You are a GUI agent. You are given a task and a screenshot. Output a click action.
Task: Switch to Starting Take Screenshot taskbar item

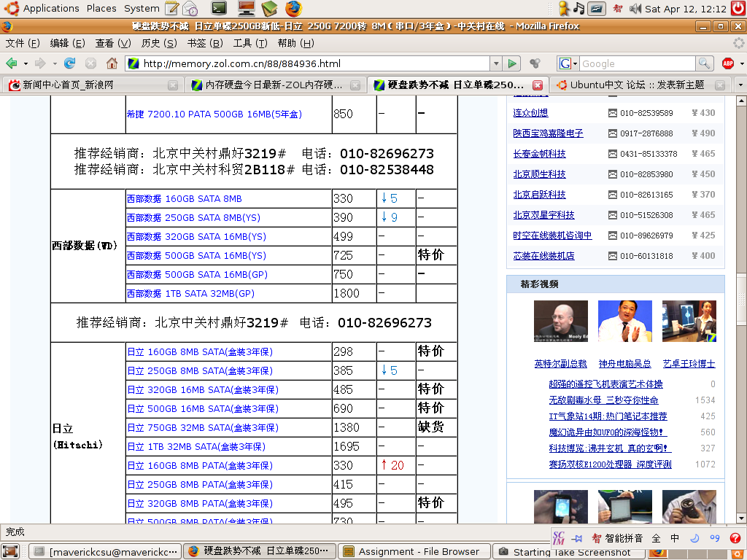tap(568, 553)
